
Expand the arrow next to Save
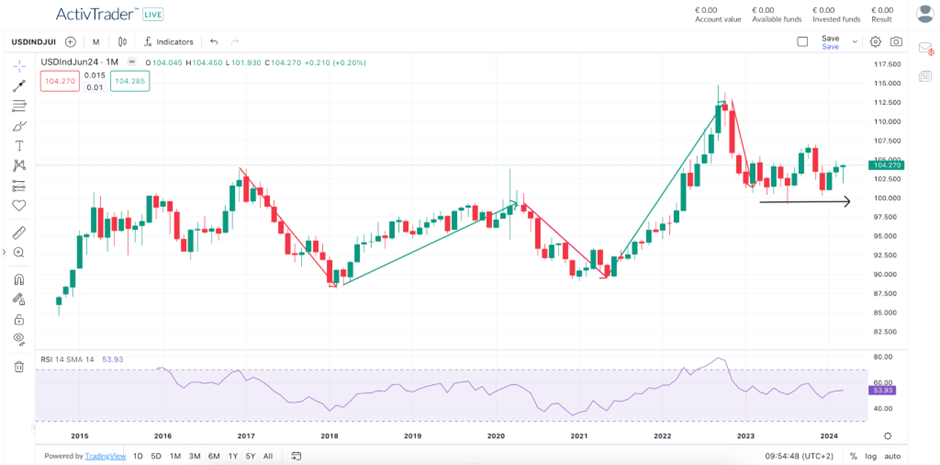(855, 42)
